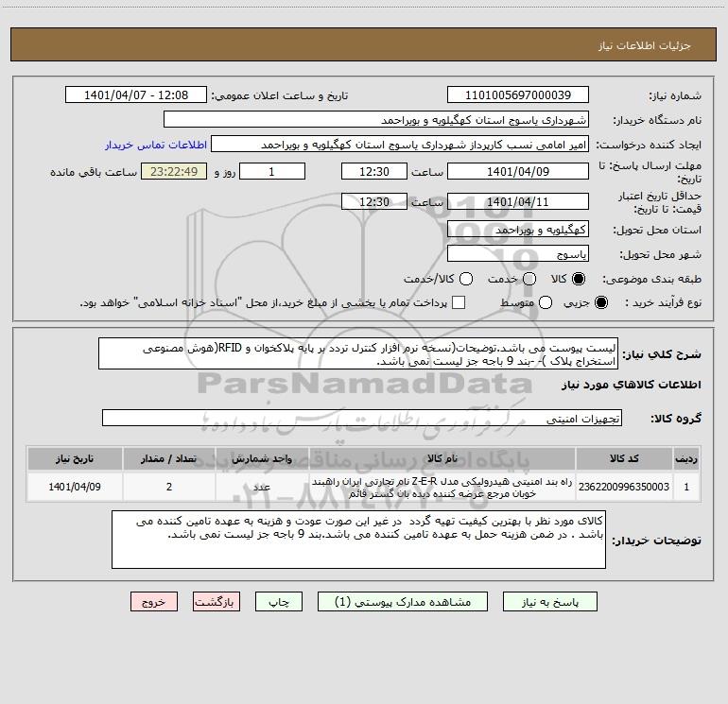Click item code 2362200996350003 cell
This screenshot has width=728, height=704.
coord(624,487)
